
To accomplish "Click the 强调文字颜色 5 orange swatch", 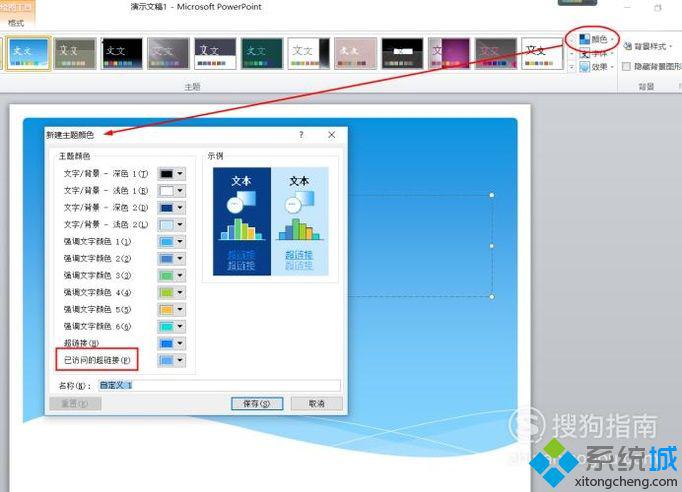I will (166, 309).
